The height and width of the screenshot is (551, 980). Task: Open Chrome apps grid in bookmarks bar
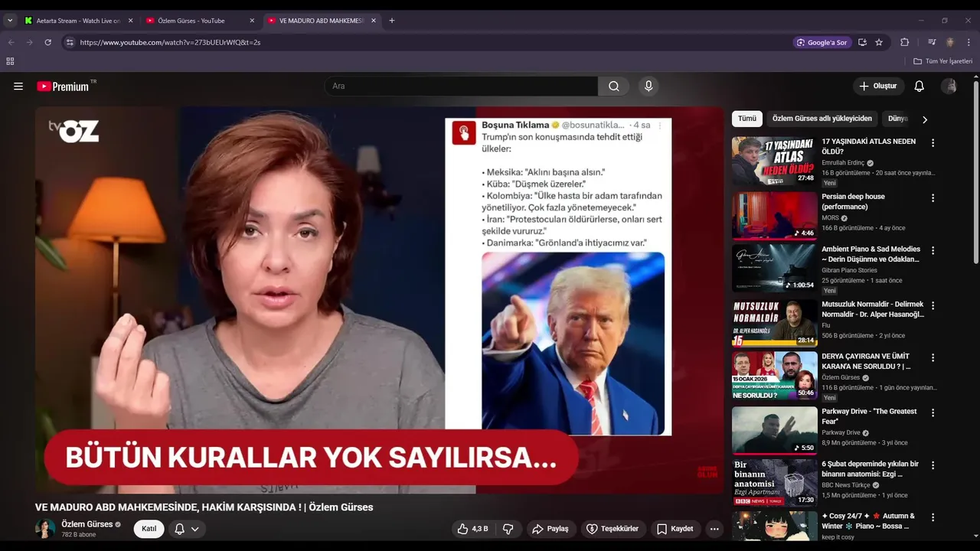tap(10, 61)
